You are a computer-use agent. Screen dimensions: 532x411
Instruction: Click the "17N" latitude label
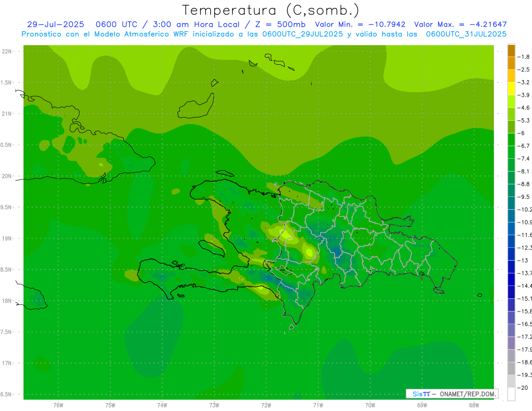(x=8, y=363)
